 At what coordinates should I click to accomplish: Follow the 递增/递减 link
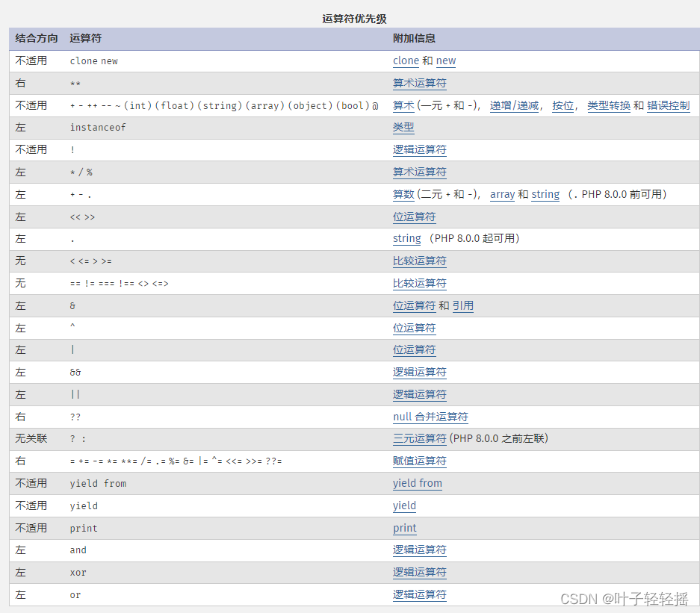coord(514,105)
